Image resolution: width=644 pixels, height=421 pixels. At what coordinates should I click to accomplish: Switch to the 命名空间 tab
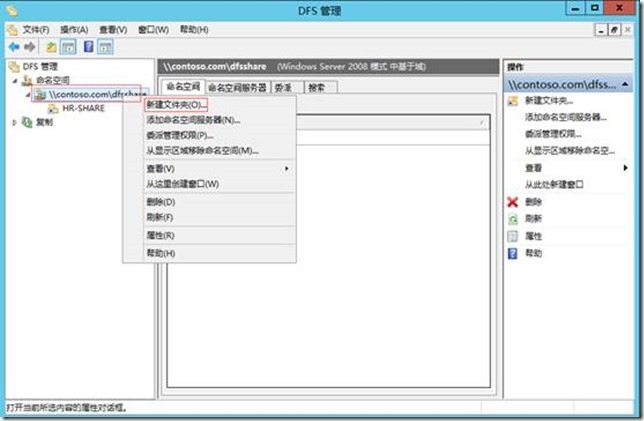[183, 87]
